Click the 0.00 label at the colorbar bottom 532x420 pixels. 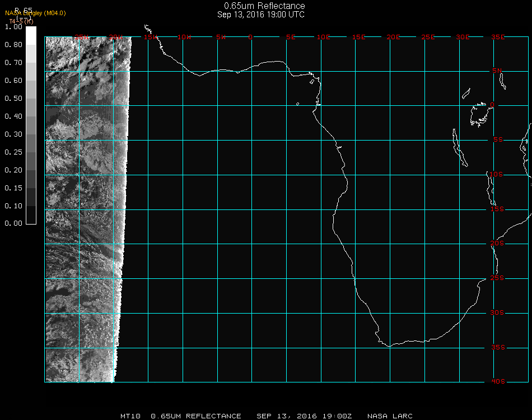click(x=13, y=223)
